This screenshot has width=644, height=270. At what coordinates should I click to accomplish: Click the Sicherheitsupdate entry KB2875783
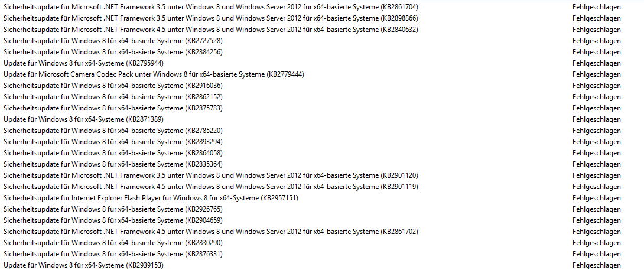point(113,108)
